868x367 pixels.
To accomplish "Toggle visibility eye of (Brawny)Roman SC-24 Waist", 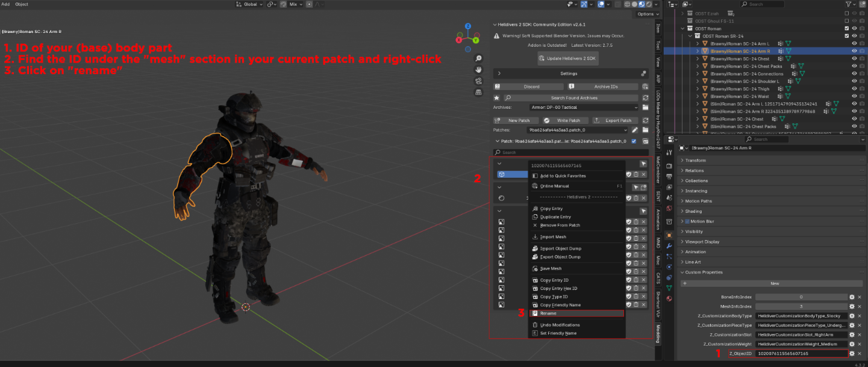I will tap(854, 96).
